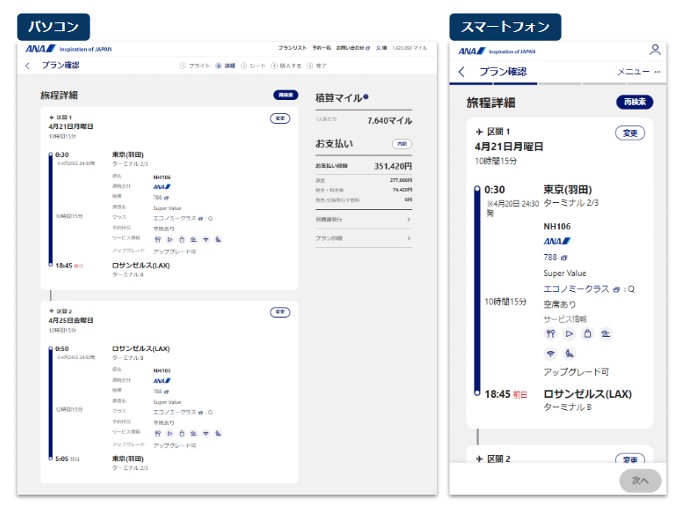
Task: Click the info icon next to 積算マイル
Action: [x=366, y=96]
